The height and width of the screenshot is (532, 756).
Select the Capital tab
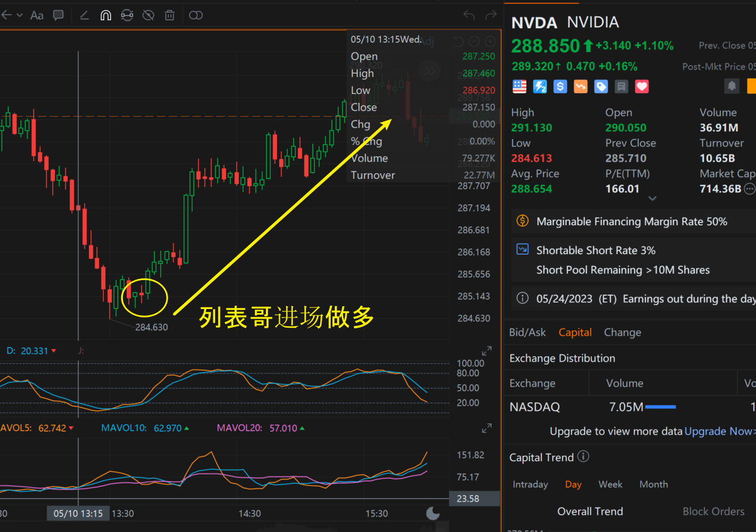point(575,332)
